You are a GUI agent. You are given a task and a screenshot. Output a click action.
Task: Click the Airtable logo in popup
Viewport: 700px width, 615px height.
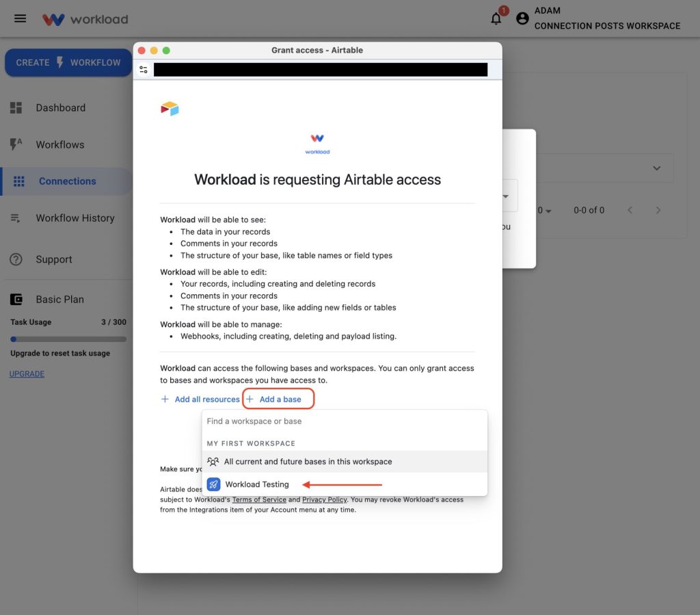170,109
